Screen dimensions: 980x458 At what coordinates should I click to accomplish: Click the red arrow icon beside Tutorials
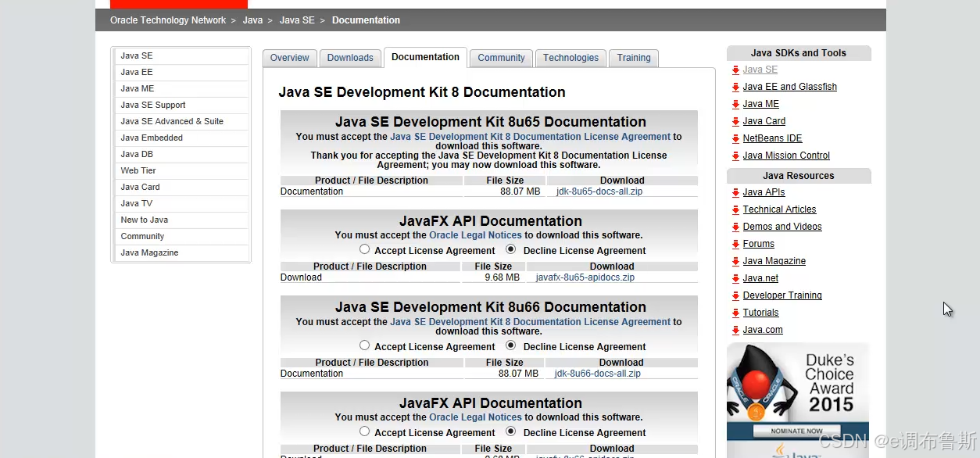[x=735, y=313]
